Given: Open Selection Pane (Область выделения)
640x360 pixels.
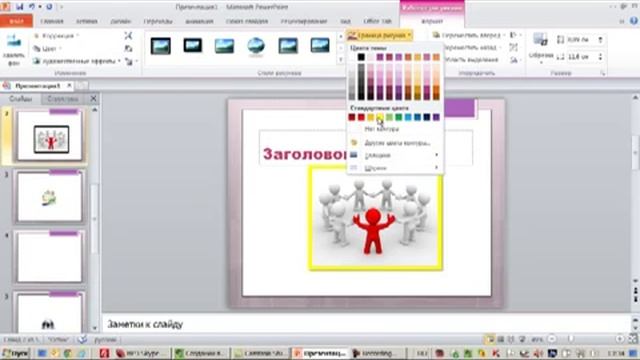Looking at the screenshot, I should click(471, 60).
